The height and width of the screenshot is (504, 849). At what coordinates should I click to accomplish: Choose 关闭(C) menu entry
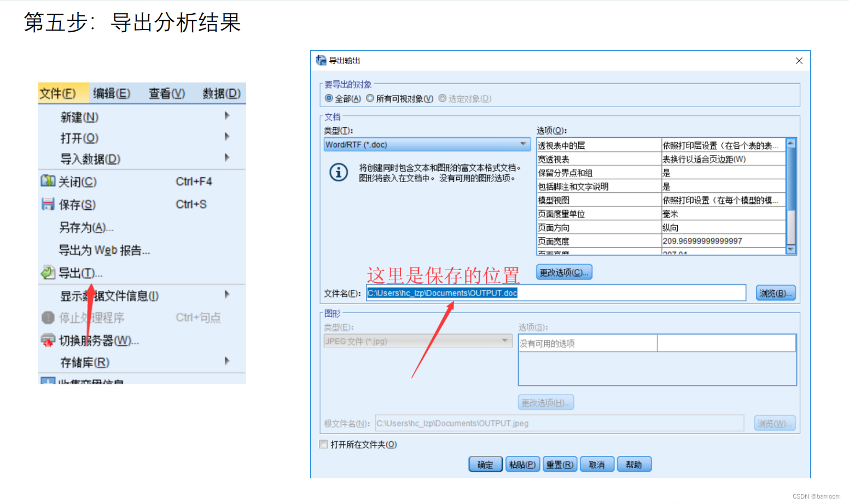click(x=78, y=181)
